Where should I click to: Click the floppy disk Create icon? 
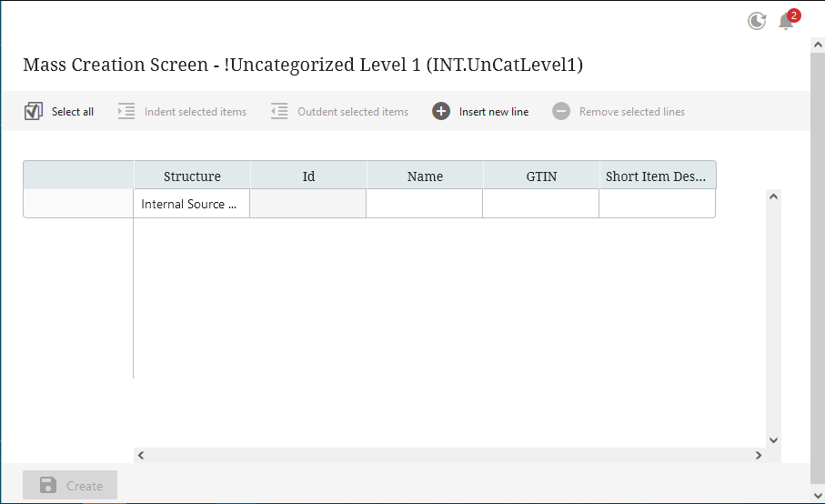tap(48, 485)
